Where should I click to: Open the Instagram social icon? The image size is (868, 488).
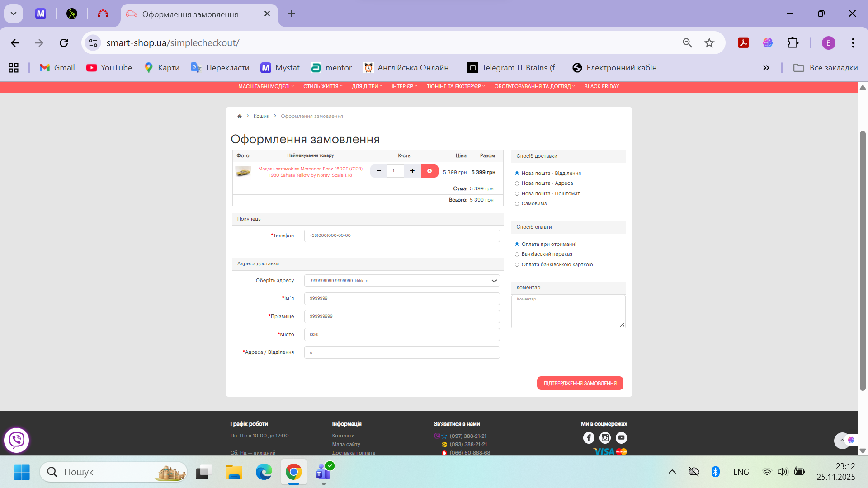pos(605,437)
